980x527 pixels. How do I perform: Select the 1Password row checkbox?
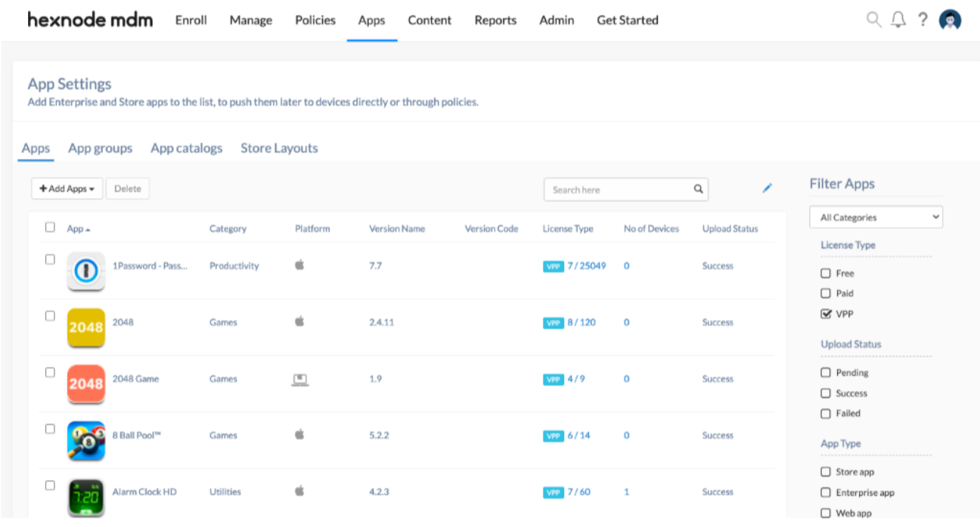point(50,259)
